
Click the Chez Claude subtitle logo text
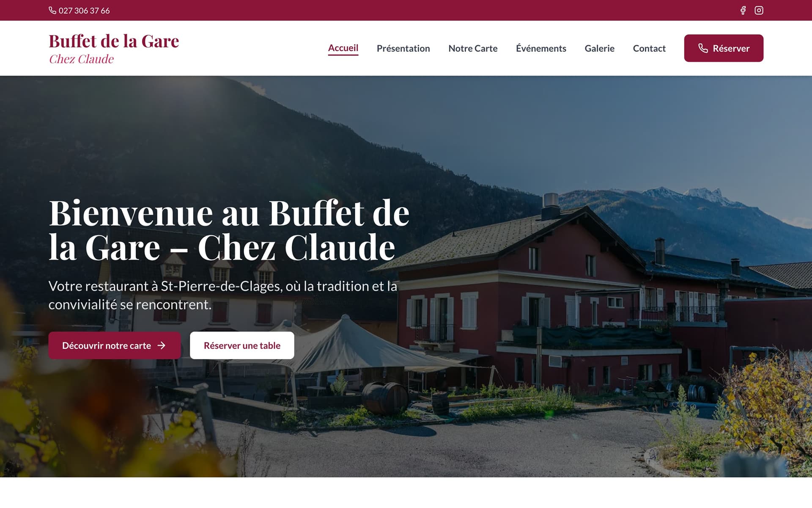(81, 59)
